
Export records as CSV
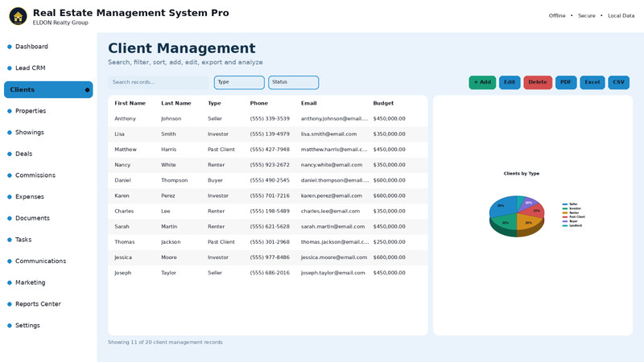618,82
